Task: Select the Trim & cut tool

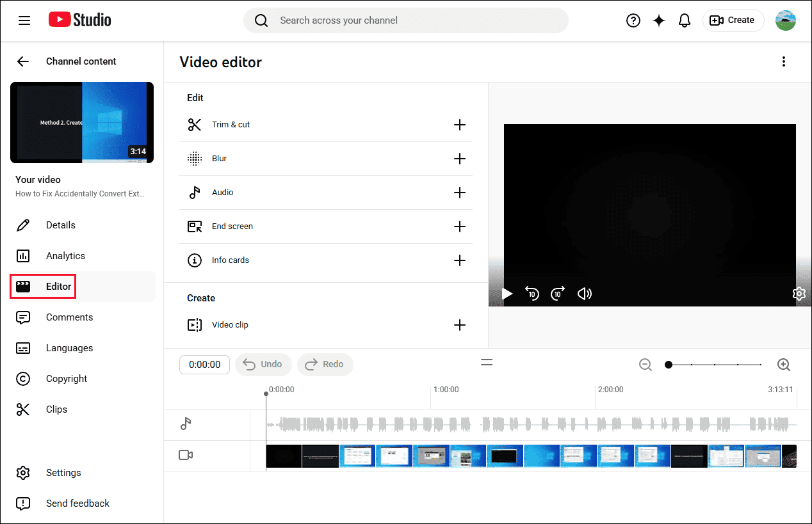Action: pos(231,124)
